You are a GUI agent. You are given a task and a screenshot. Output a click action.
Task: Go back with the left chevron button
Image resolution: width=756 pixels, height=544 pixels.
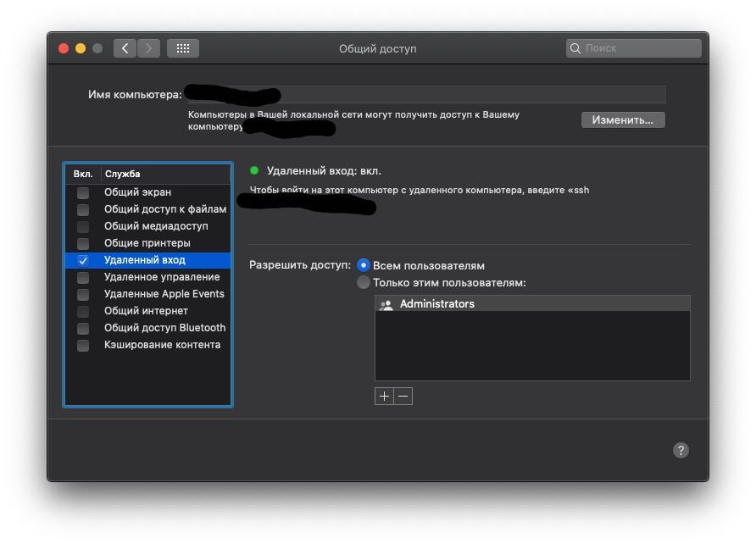coord(125,48)
